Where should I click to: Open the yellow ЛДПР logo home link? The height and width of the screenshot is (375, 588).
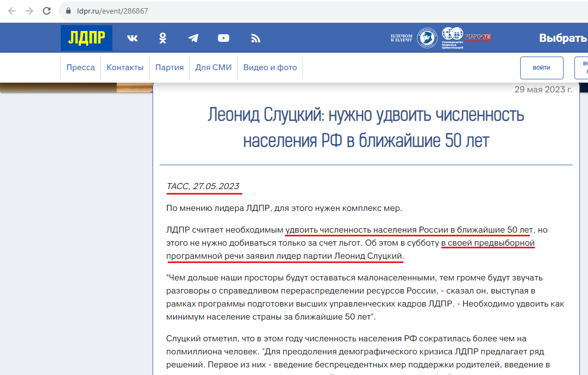click(x=87, y=38)
